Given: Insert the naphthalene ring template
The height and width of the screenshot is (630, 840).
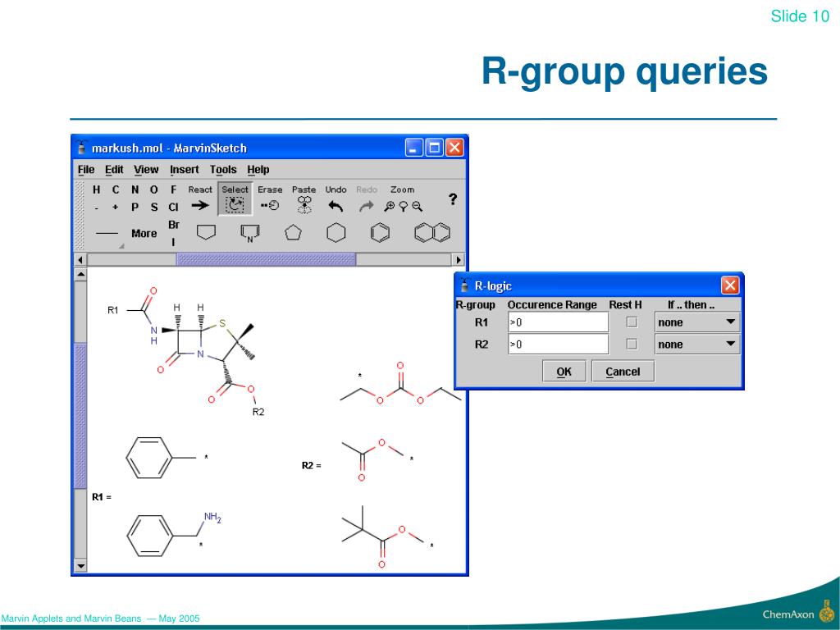Looking at the screenshot, I should pos(432,233).
